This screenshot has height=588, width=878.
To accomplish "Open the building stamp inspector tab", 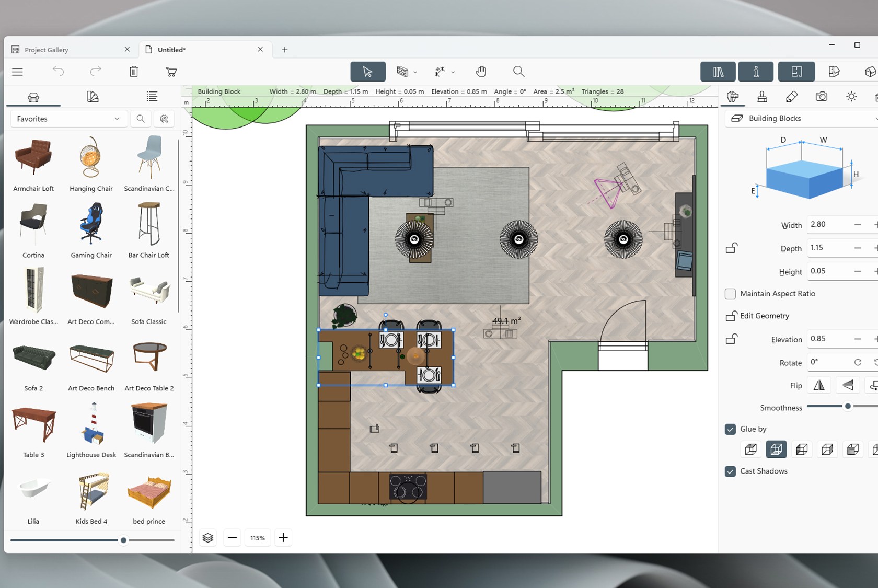I will coord(762,97).
